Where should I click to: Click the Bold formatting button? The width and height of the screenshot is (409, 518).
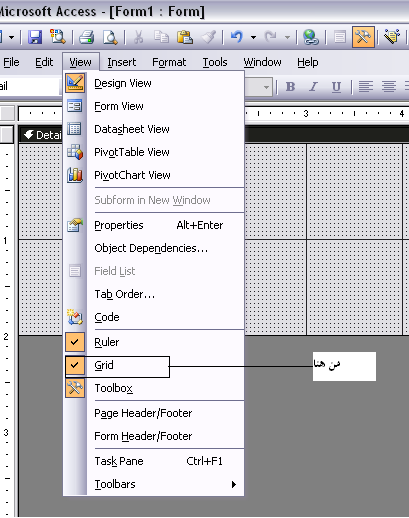290,87
